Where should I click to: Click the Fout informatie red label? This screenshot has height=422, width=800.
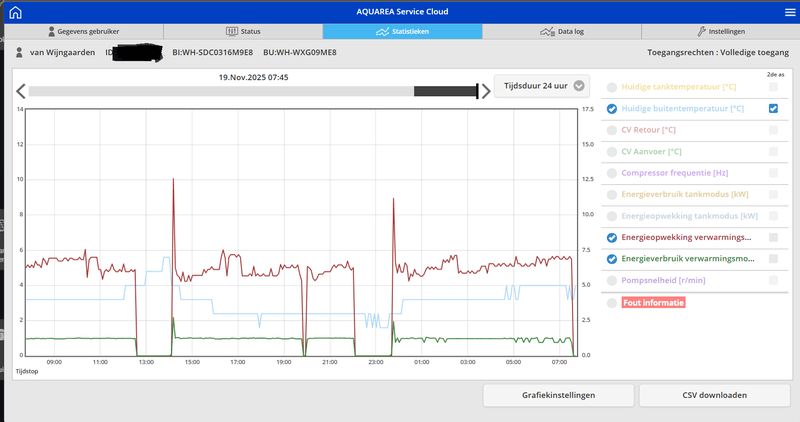(653, 303)
